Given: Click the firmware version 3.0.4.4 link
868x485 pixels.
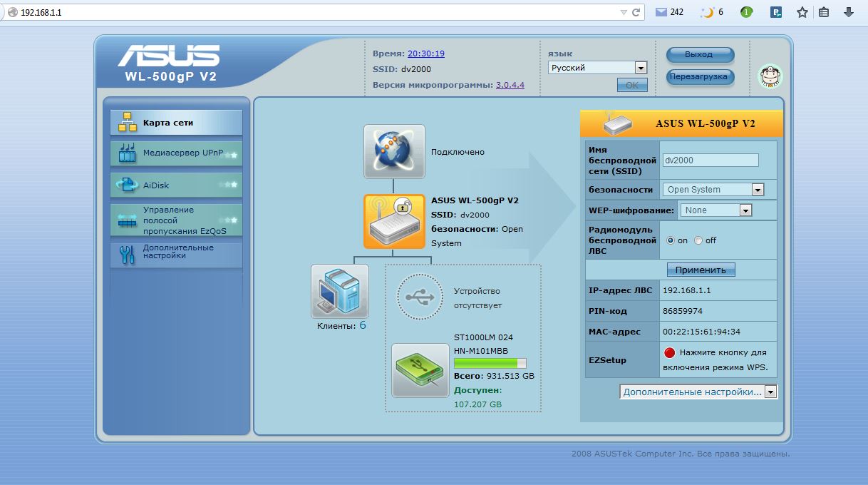Looking at the screenshot, I should [510, 85].
